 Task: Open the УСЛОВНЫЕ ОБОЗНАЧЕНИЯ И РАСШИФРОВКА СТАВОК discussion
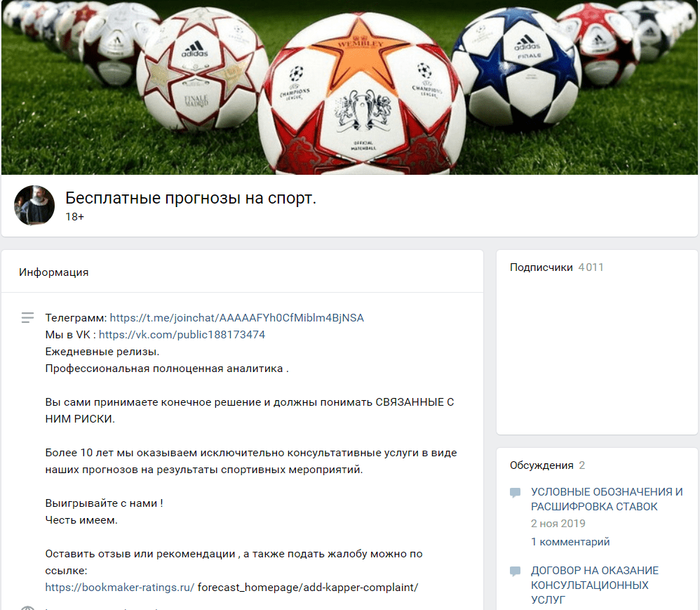coord(607,499)
